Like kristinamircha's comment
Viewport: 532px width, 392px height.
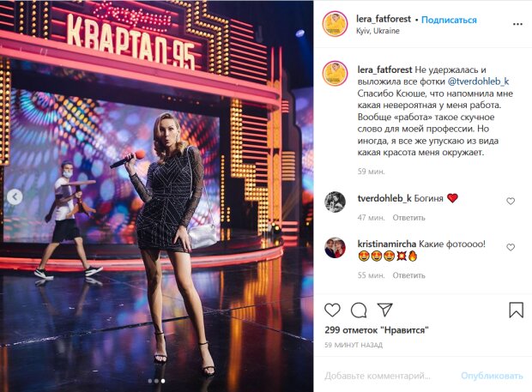coord(511,247)
